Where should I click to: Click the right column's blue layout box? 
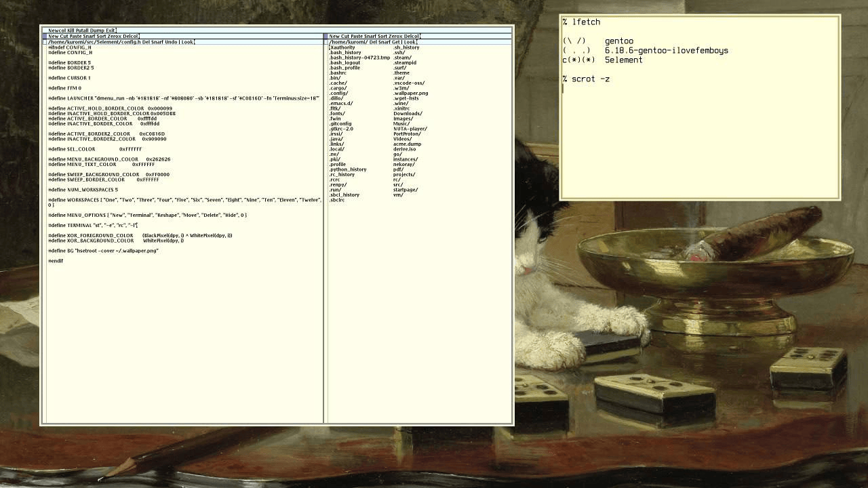pyautogui.click(x=325, y=36)
